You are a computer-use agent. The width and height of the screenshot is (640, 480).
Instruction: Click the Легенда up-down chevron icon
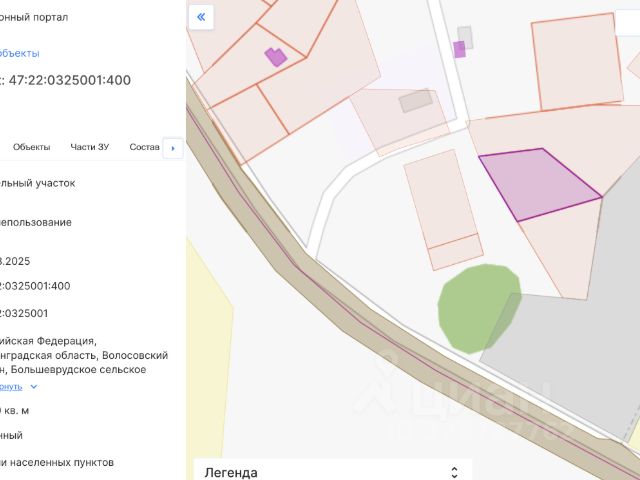455,472
